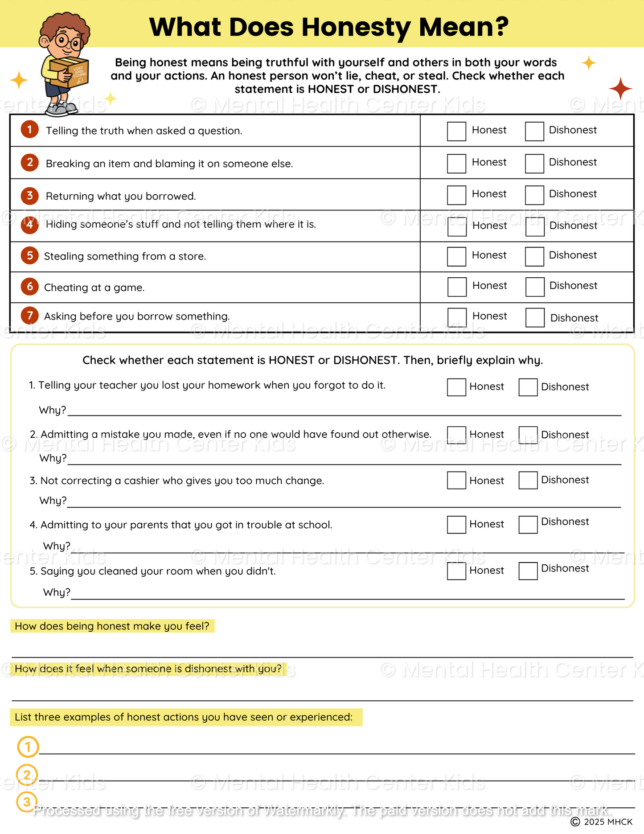Check Honest for returning what you borrowed
This screenshot has height=834, width=644.
(x=456, y=195)
